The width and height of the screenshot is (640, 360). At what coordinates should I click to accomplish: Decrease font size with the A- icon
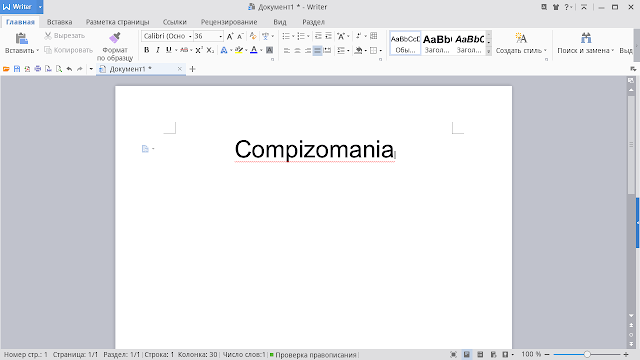(x=240, y=36)
